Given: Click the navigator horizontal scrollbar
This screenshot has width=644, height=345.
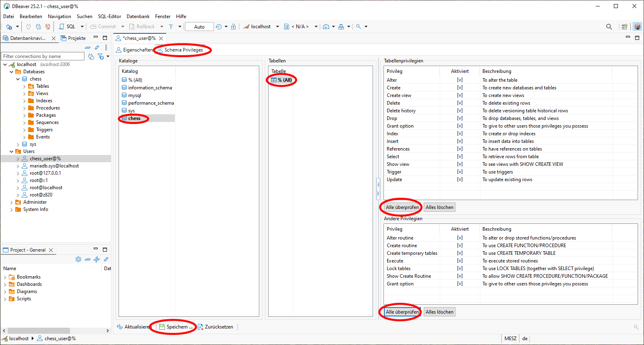Looking at the screenshot, I should pos(39,331).
